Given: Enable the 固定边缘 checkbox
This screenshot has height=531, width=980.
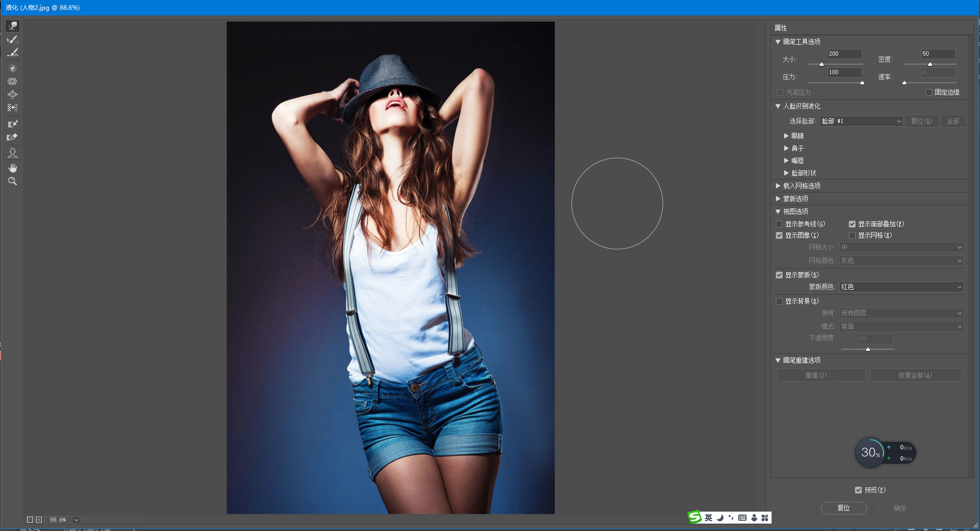Looking at the screenshot, I should 929,93.
